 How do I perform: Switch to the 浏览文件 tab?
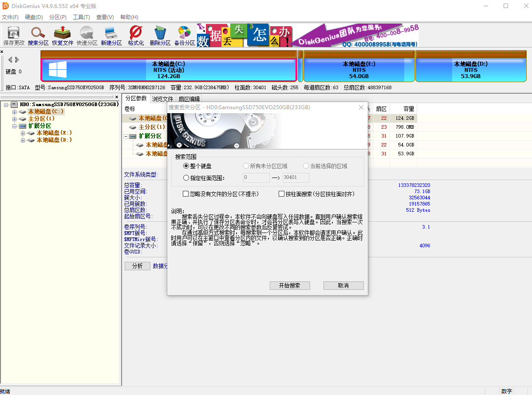pos(162,99)
